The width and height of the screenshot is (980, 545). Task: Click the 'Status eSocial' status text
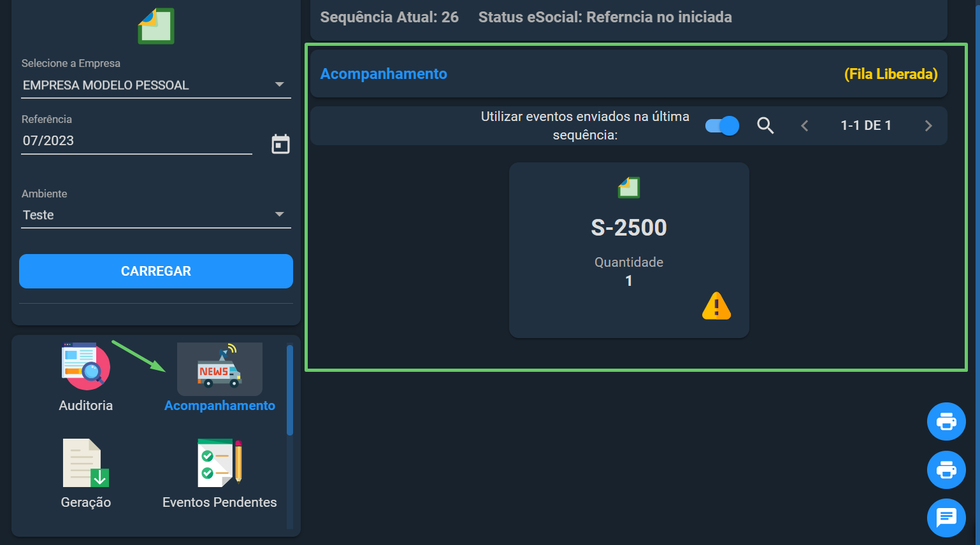click(605, 17)
